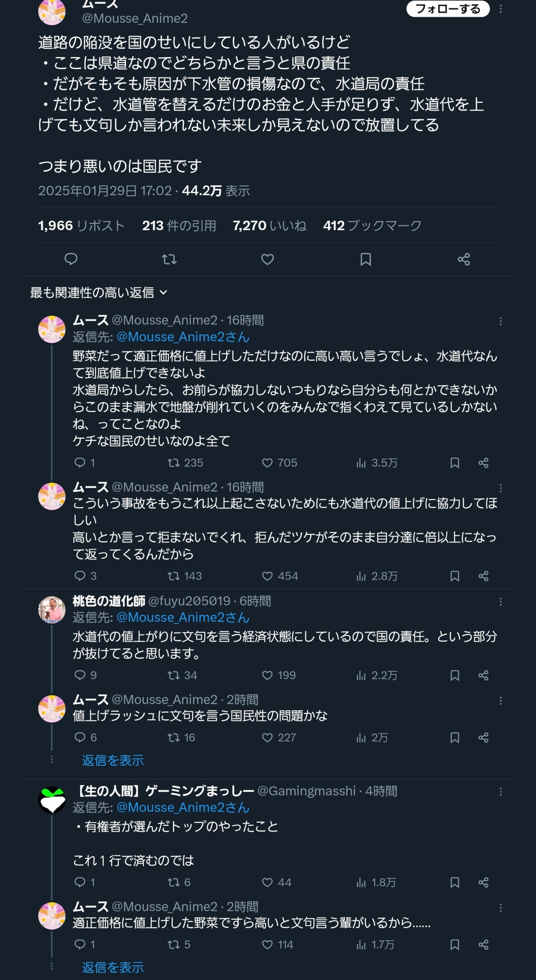Open the 213 件の引用 quotes list

(179, 225)
